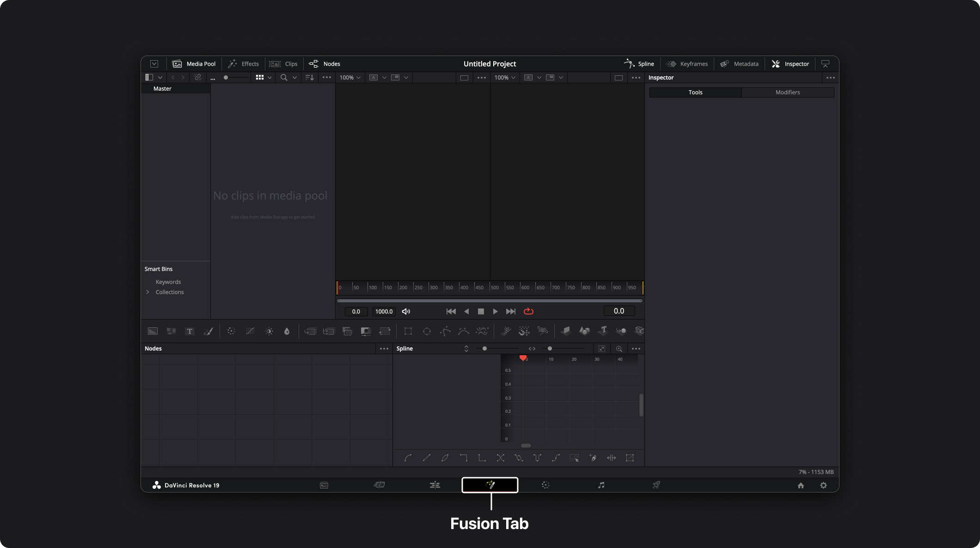
Task: Select the Paint brush tool
Action: [x=208, y=331]
